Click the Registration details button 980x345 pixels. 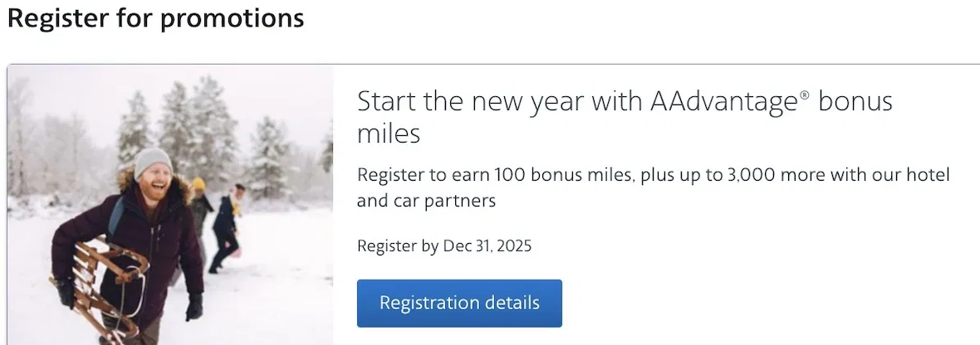[459, 303]
